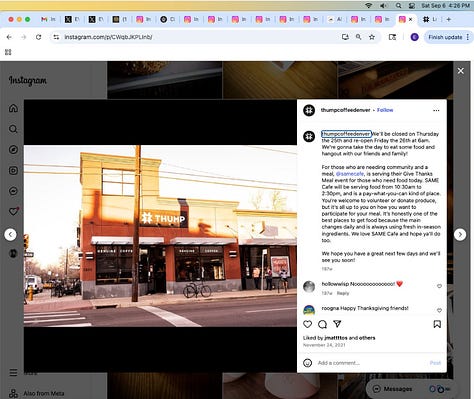Screen dimensions: 474x399
Task: Go to the next post with right arrow
Action: click(460, 234)
